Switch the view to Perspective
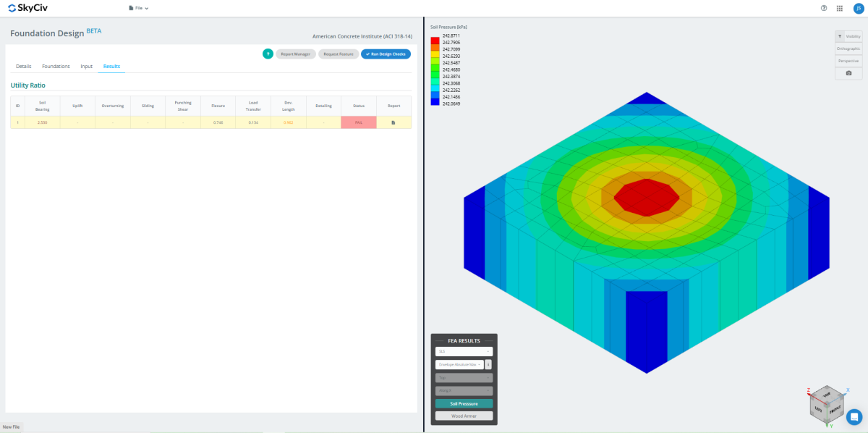 click(x=848, y=61)
